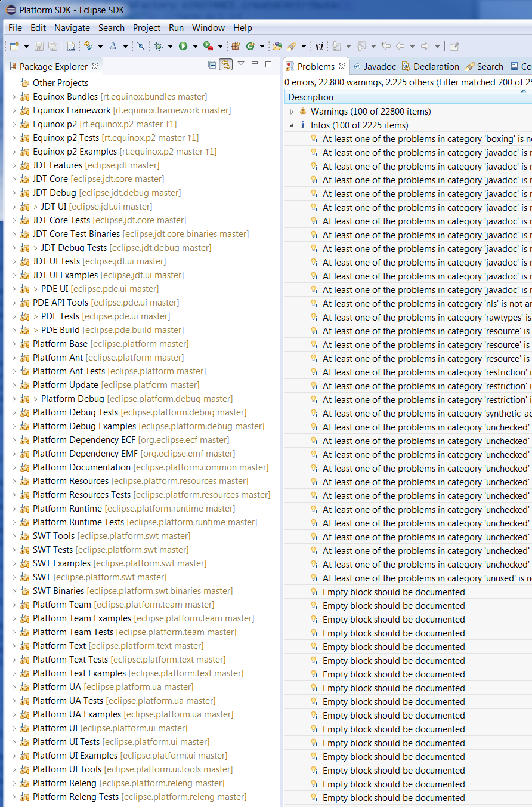Expand the JDT Core project
Viewport: 532px width, 807px height.
click(15, 179)
